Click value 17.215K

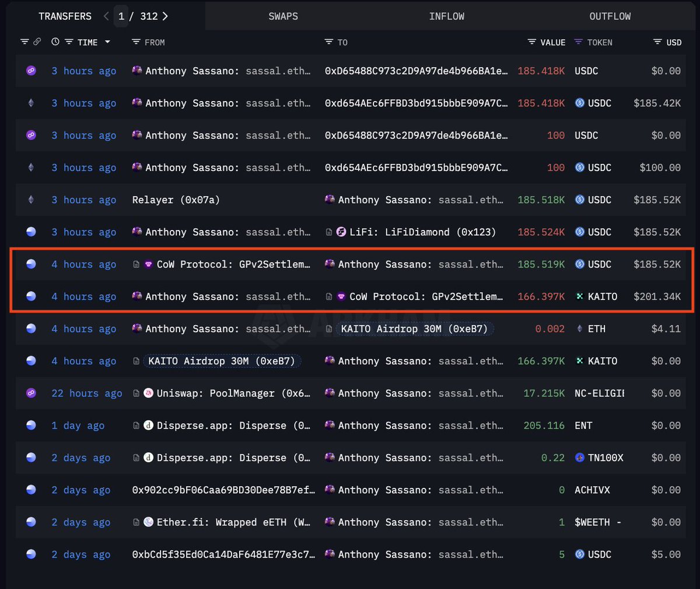pos(544,393)
